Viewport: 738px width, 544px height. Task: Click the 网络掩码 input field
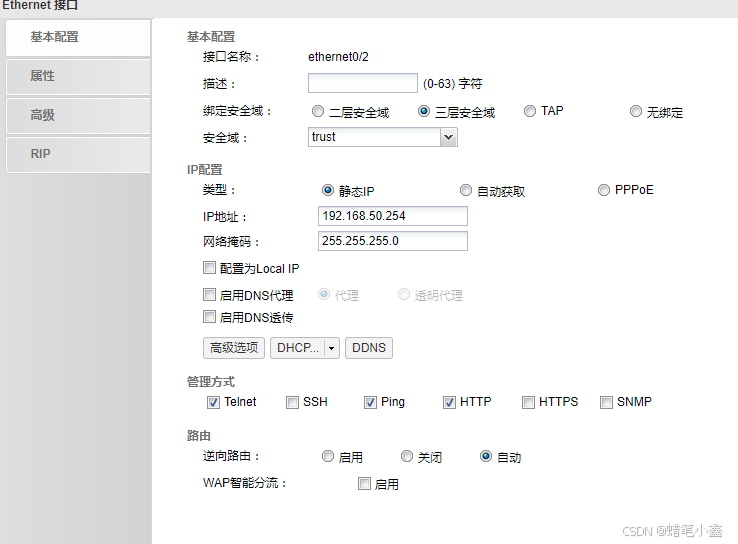[392, 241]
